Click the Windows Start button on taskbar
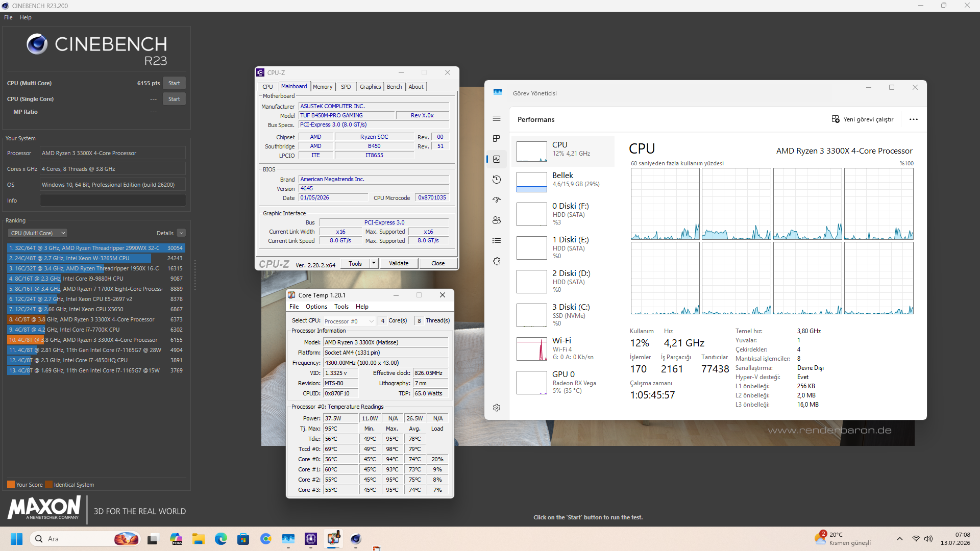 [16, 539]
